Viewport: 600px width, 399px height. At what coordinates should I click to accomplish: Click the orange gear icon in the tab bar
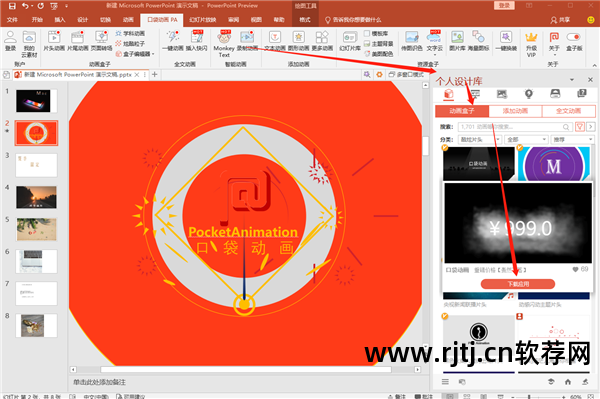[379, 75]
